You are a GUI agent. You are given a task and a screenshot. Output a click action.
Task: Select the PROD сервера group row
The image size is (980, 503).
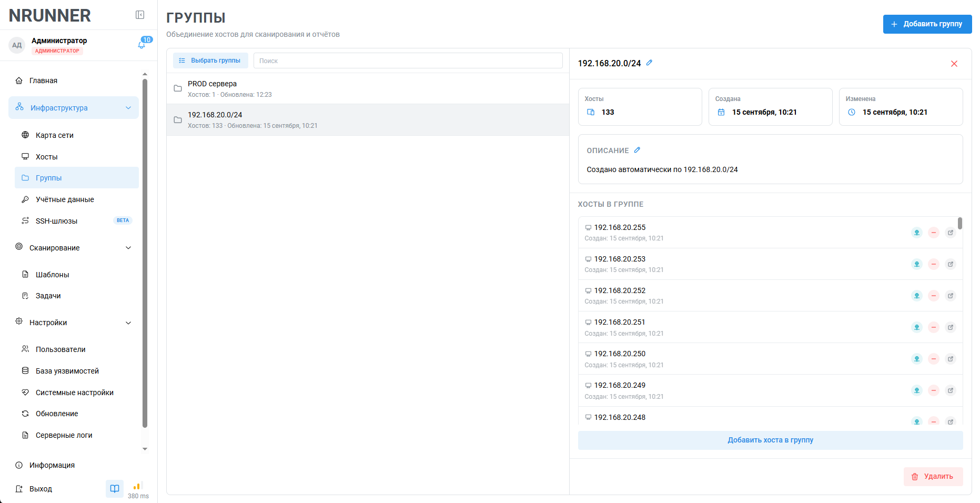[x=368, y=88]
